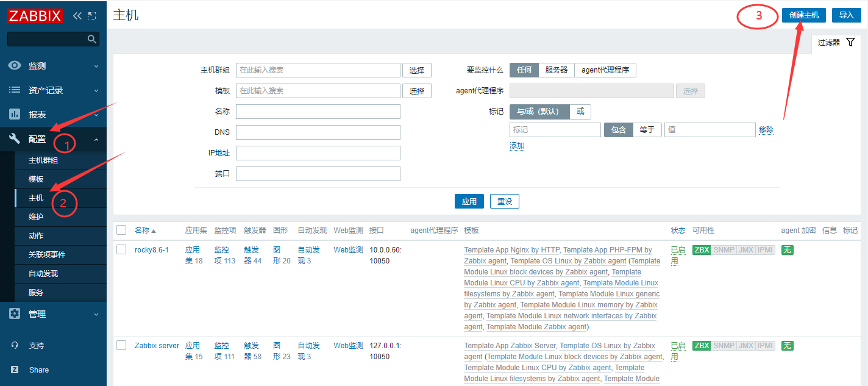
Task: Click the 创建主机 button
Action: (x=804, y=15)
